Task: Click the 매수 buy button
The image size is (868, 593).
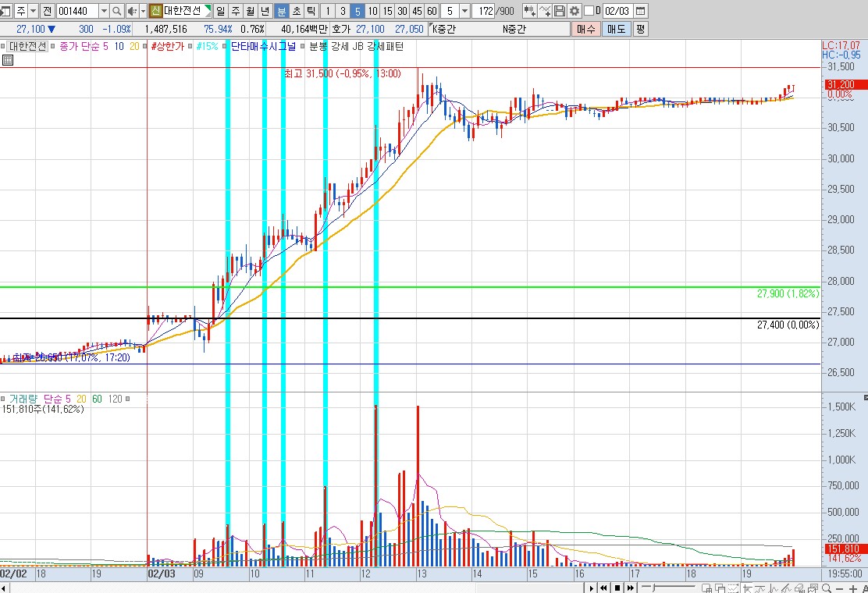Action: pyautogui.click(x=586, y=29)
